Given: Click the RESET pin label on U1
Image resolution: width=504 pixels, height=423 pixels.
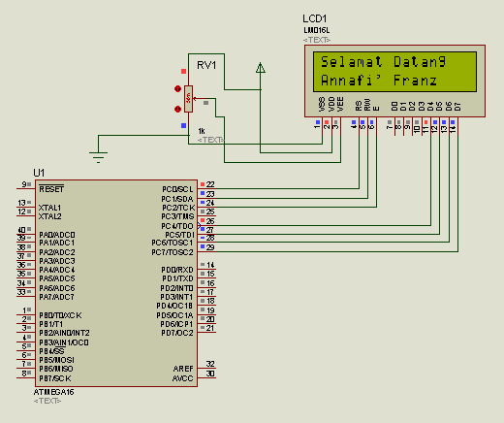Looking at the screenshot, I should pos(51,189).
